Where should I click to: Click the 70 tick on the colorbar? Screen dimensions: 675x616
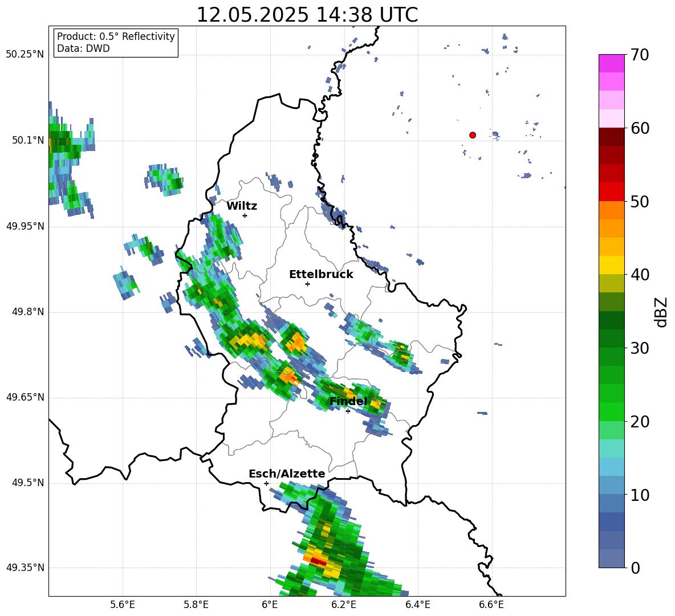click(639, 55)
